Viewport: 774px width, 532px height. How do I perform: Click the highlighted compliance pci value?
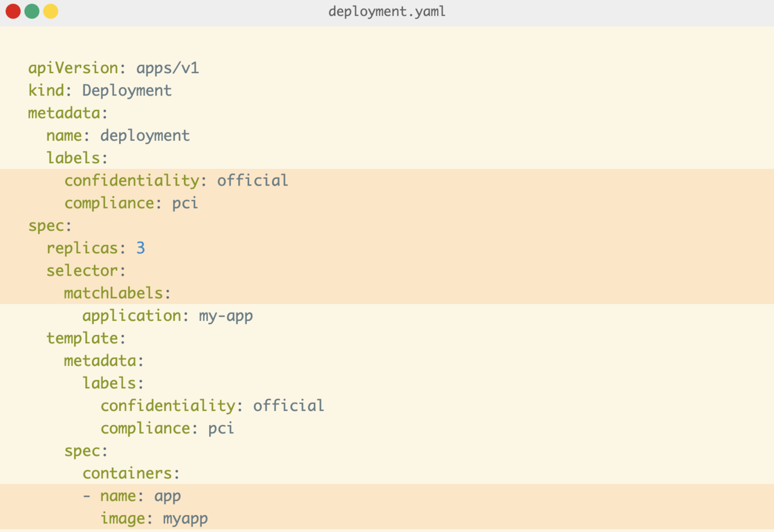pos(186,203)
